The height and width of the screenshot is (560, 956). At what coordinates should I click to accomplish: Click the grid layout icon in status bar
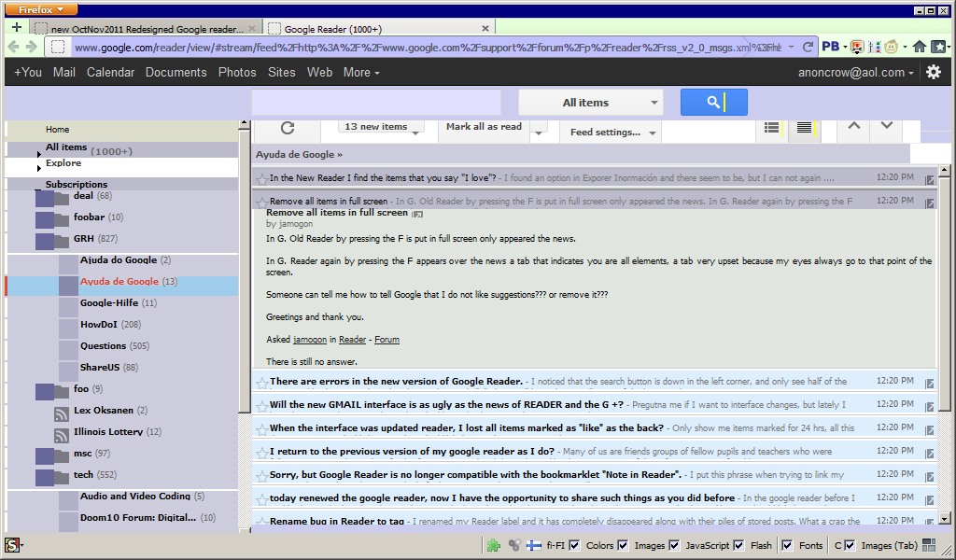click(929, 545)
